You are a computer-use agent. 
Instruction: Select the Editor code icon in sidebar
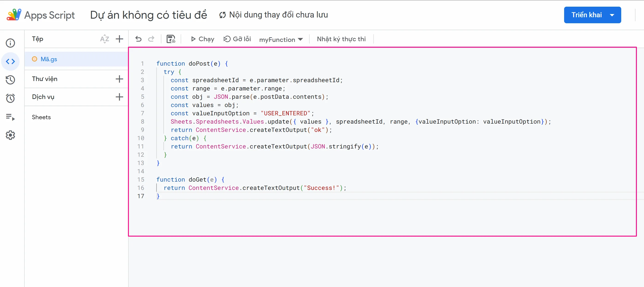(10, 61)
